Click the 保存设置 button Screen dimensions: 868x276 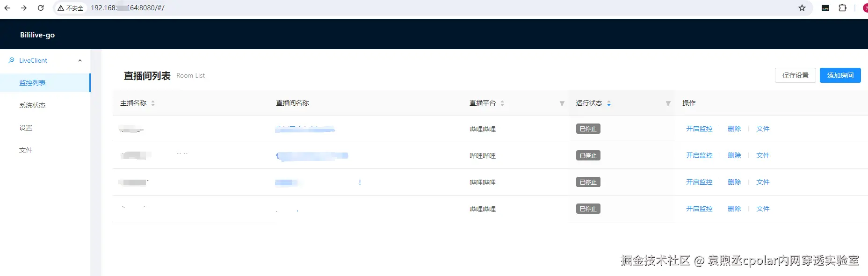pyautogui.click(x=796, y=75)
